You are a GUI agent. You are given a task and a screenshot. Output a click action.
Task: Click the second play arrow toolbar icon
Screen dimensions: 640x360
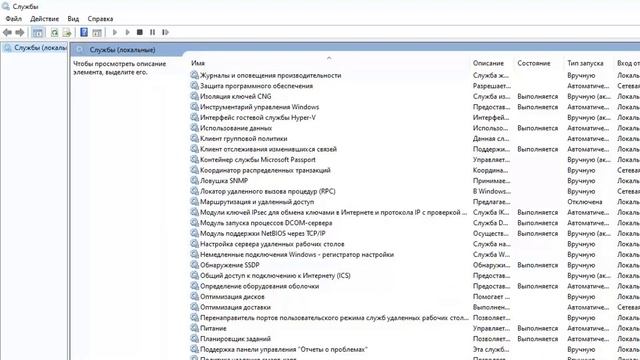tap(127, 32)
